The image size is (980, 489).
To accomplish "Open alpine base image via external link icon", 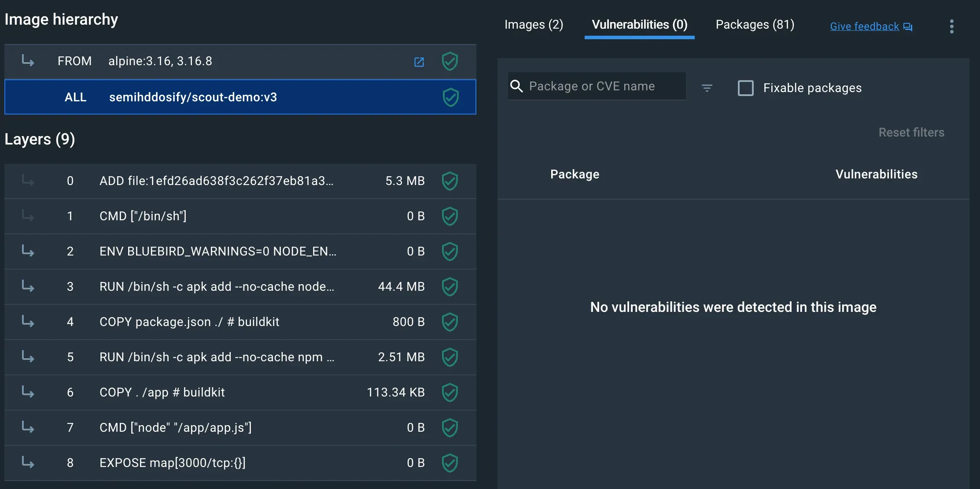I will click(x=419, y=62).
